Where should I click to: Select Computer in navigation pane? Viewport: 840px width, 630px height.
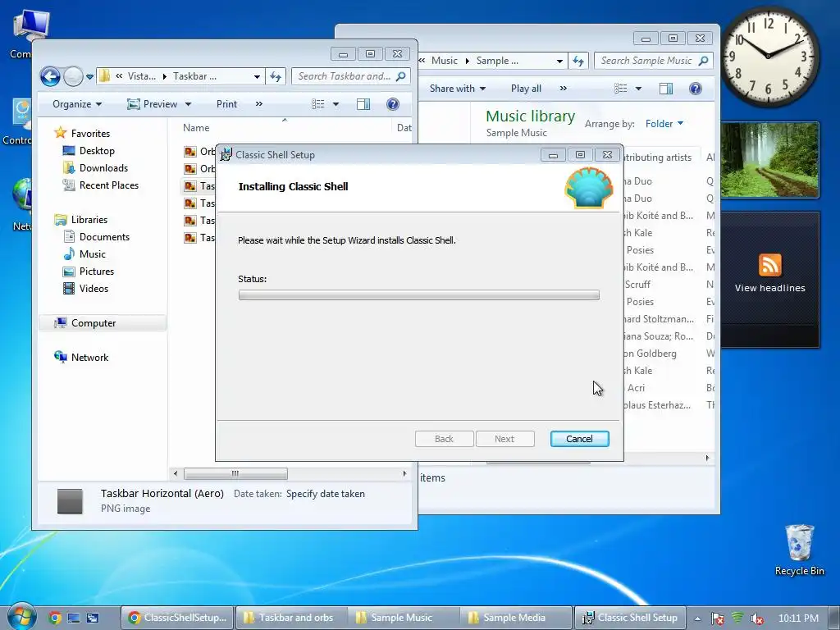(103, 323)
